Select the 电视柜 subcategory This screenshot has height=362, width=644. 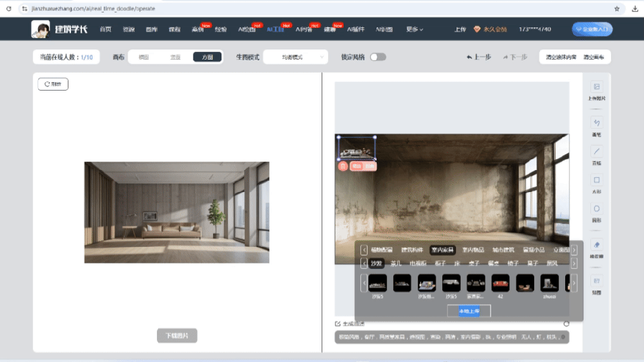pos(418,263)
